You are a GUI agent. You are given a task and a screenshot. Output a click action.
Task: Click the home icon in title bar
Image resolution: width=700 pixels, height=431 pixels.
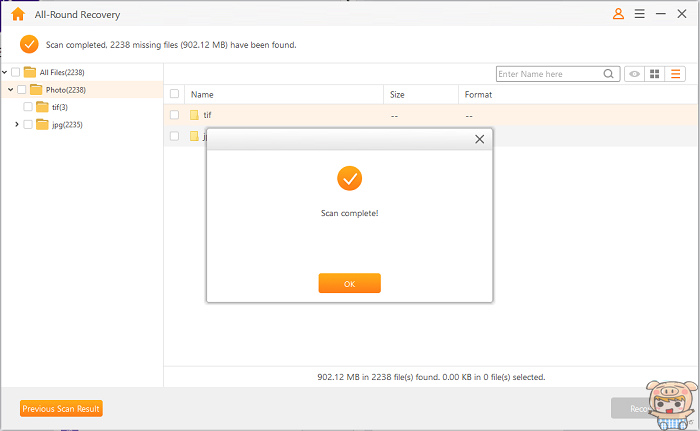point(18,14)
